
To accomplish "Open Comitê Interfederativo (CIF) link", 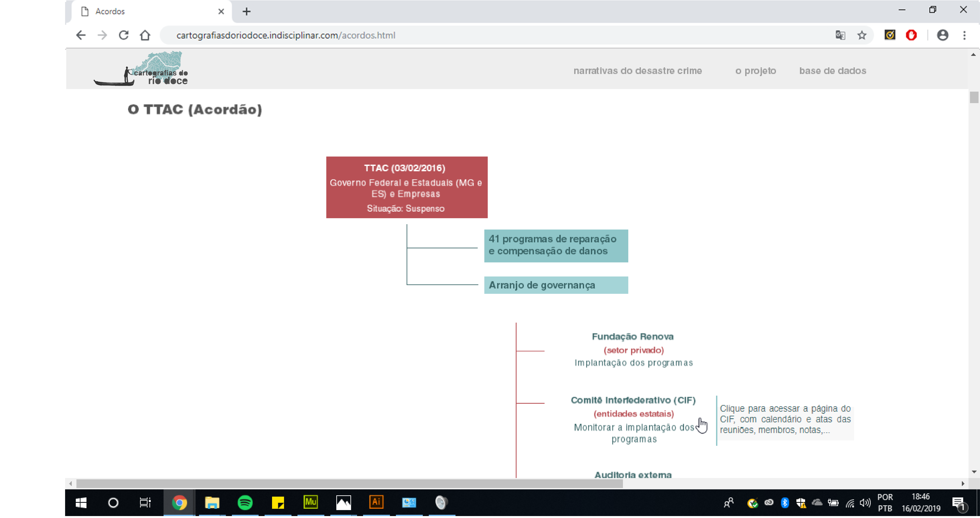I will tap(633, 400).
